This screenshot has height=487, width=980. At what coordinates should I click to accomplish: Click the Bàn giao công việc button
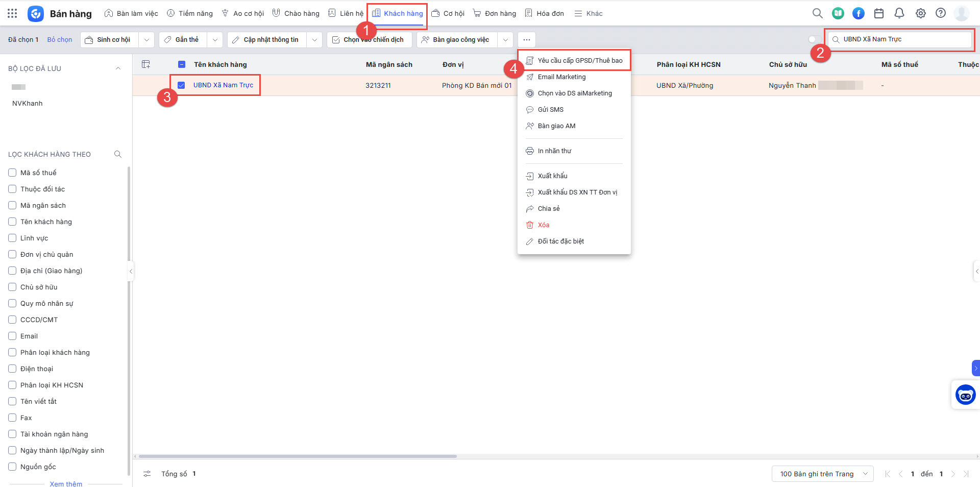point(457,40)
